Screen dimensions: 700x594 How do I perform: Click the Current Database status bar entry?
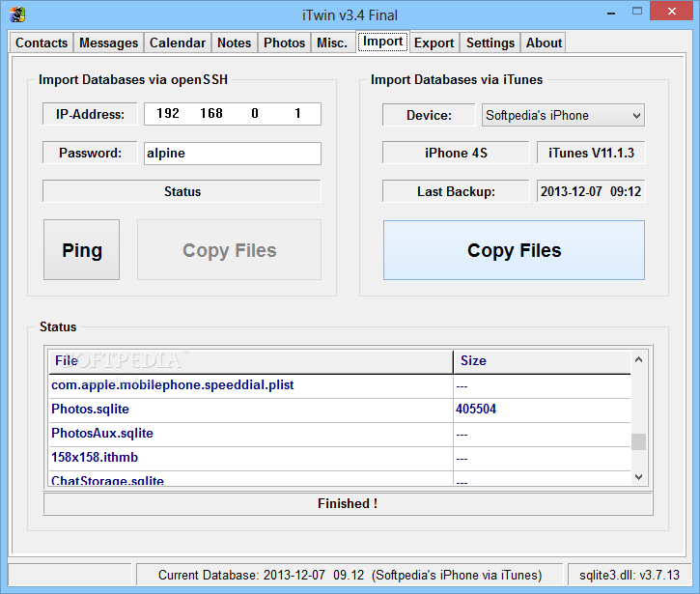(350, 575)
